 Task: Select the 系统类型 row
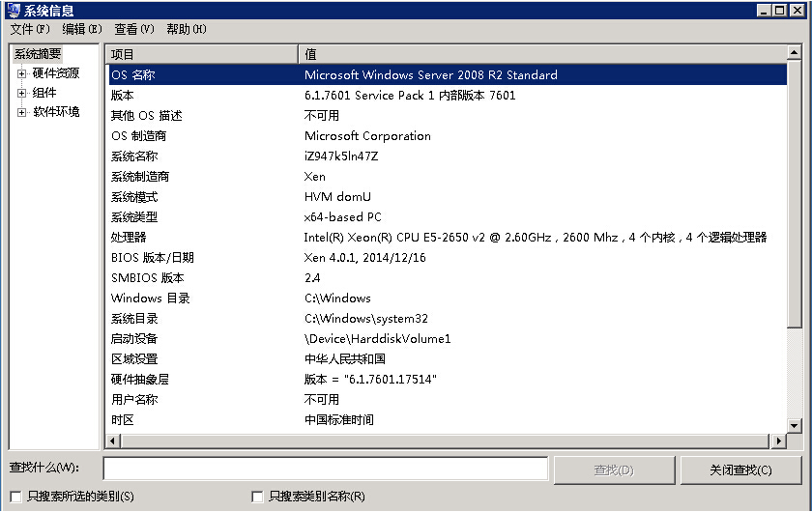[448, 217]
